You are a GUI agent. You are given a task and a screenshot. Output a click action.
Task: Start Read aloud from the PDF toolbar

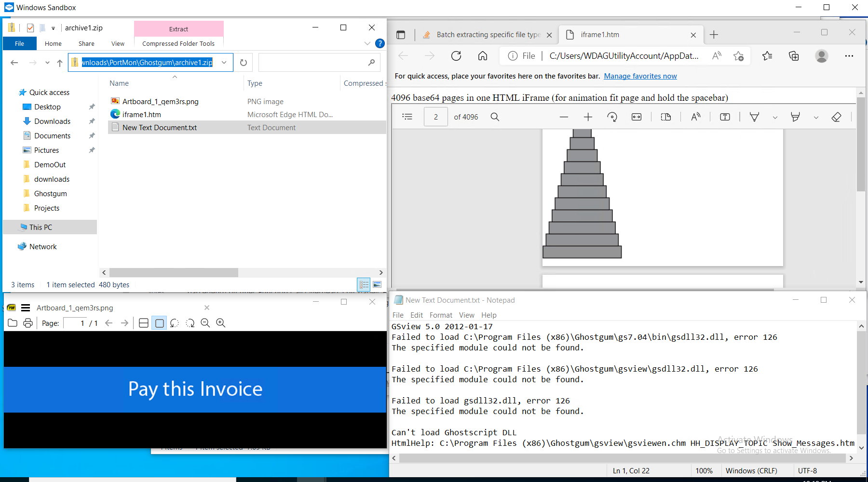696,117
